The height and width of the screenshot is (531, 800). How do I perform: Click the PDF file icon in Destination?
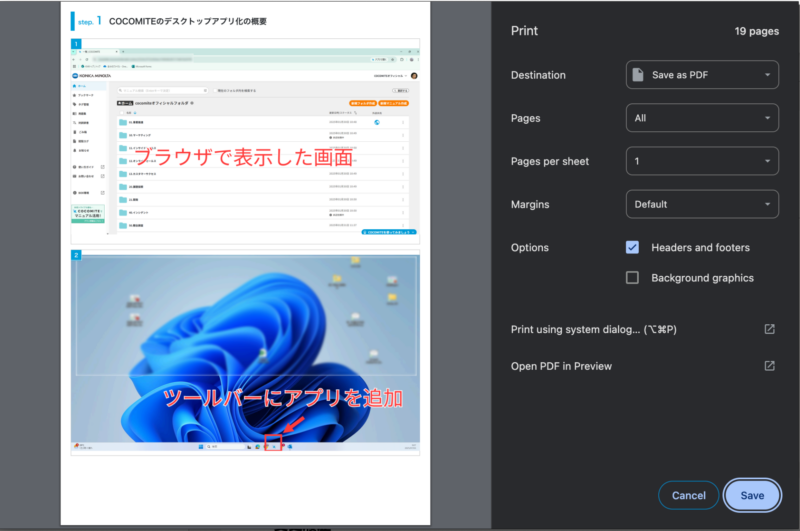click(638, 75)
